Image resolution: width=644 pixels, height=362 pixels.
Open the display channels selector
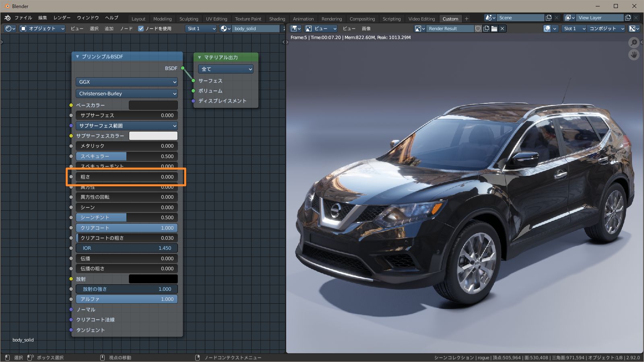coord(634,29)
